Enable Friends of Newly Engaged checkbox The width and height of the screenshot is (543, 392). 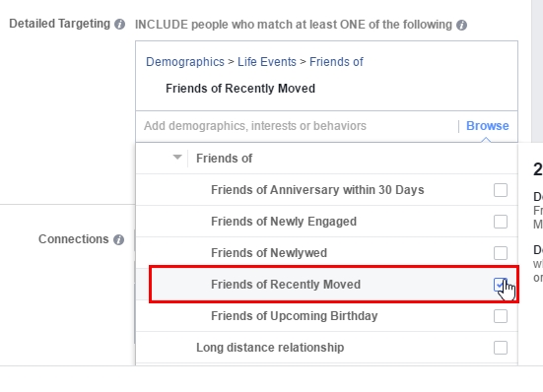pos(501,222)
